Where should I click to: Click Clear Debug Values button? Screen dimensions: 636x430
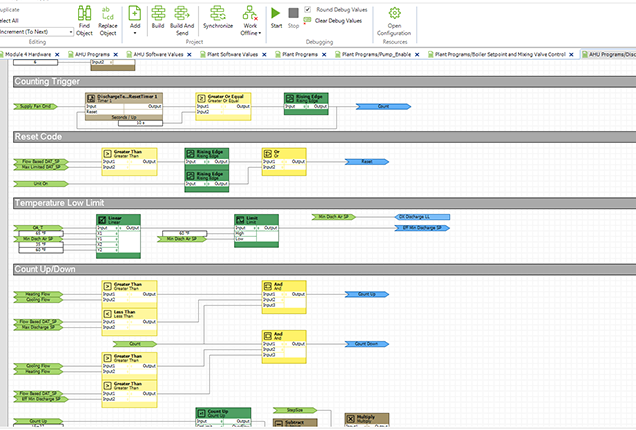pos(340,20)
